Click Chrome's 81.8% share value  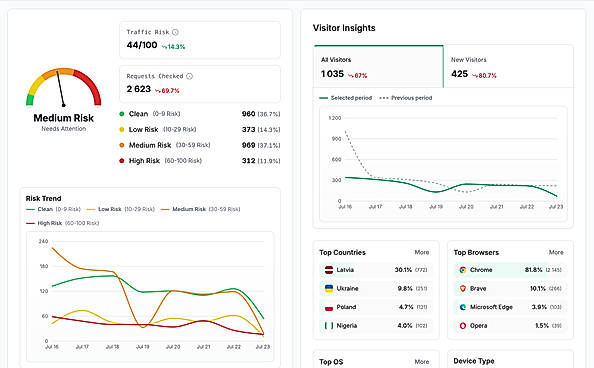click(533, 270)
